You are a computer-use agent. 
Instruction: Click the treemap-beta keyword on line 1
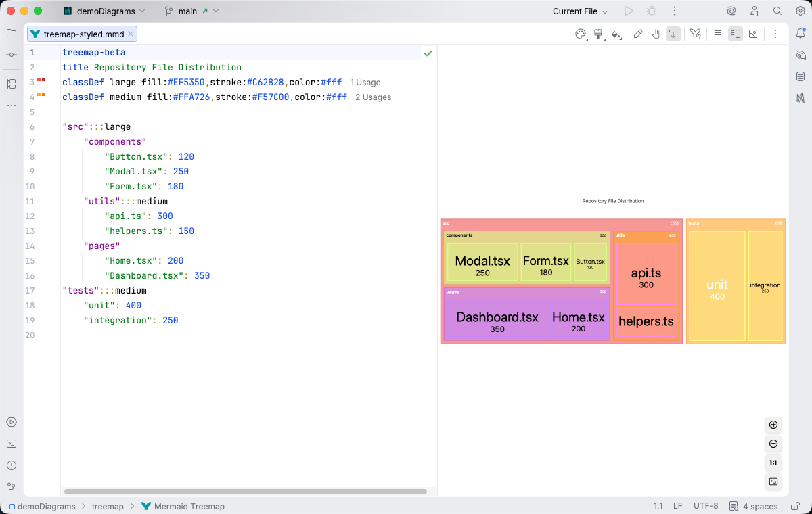[x=94, y=53]
